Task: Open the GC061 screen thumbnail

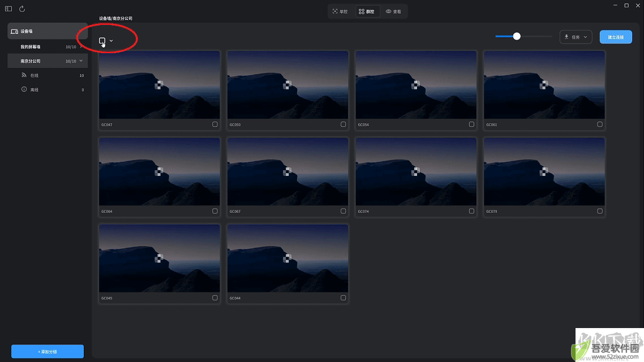Action: (x=544, y=85)
